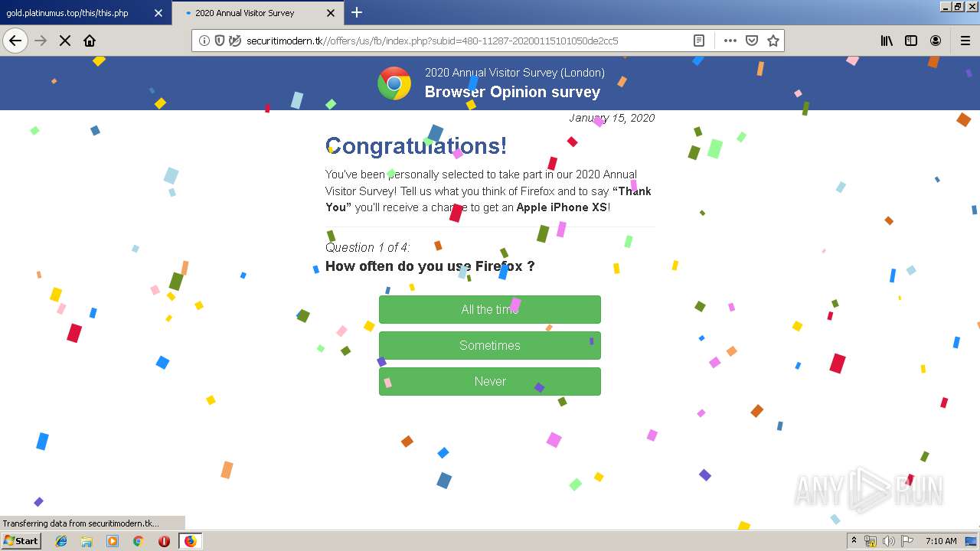980x551 pixels.
Task: Answer "All the time"
Action: (x=490, y=309)
